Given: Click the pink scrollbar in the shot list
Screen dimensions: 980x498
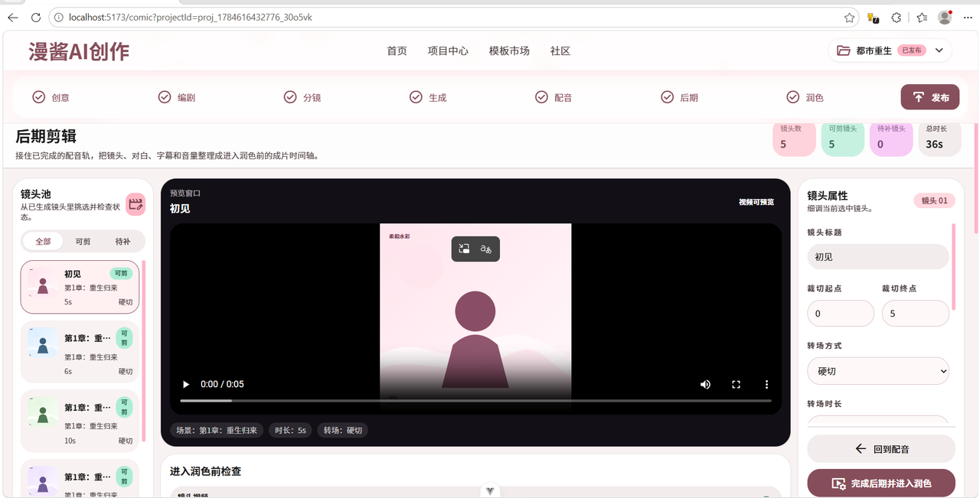Looking at the screenshot, I should click(143, 351).
